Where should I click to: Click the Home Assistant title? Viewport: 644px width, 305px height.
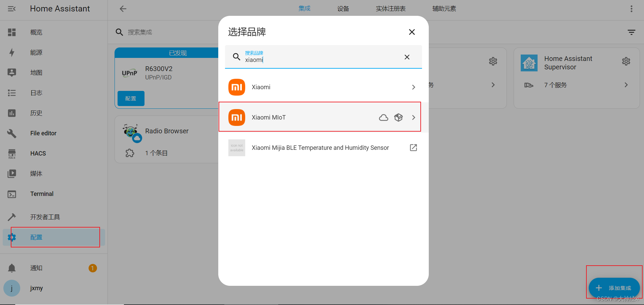tap(60, 9)
